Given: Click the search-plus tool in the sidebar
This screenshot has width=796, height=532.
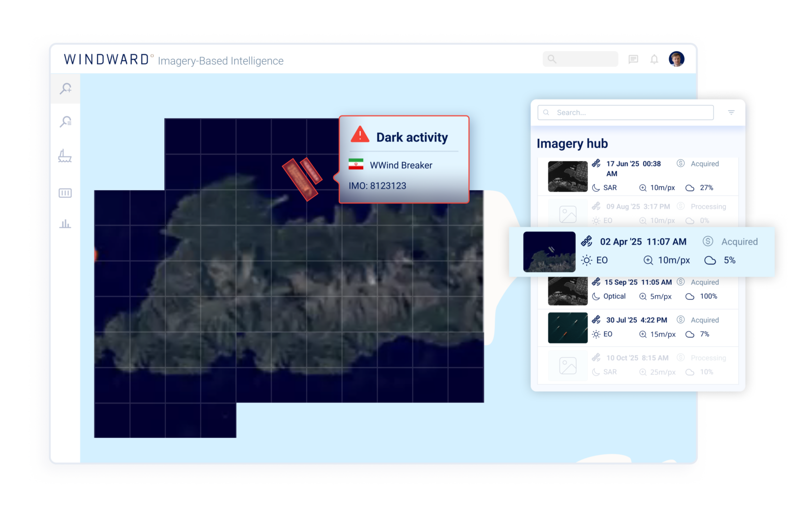Looking at the screenshot, I should click(x=65, y=89).
